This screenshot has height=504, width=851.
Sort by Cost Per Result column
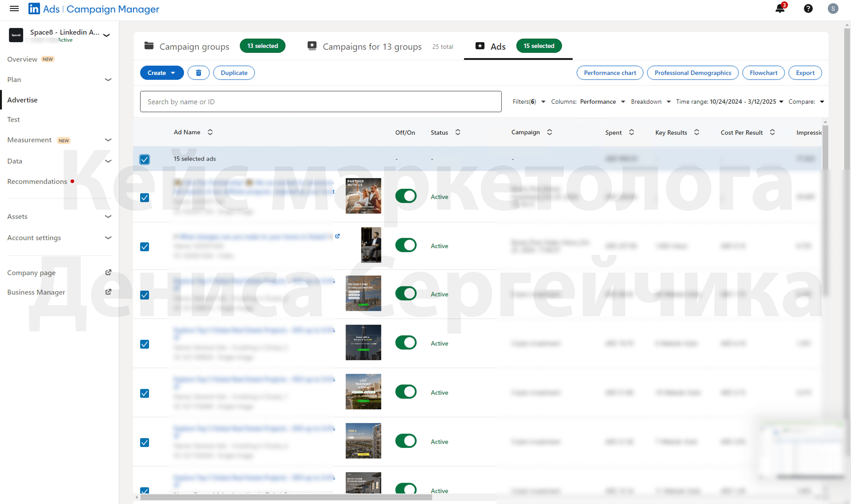pos(772,132)
